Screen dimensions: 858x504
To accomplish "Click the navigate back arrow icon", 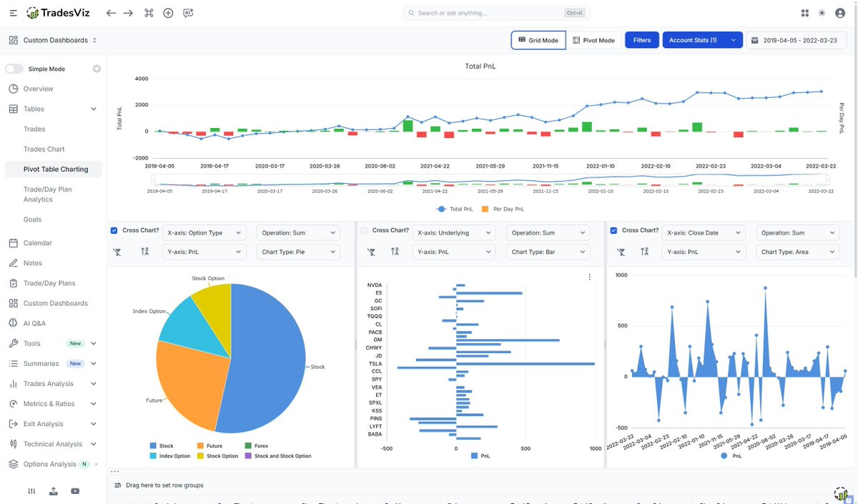I will point(110,13).
